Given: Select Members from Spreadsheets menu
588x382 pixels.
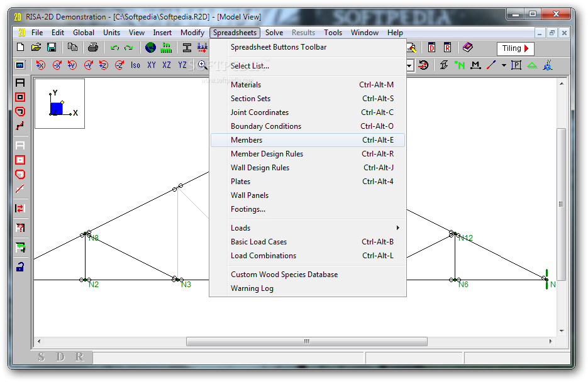Looking at the screenshot, I should [308, 140].
